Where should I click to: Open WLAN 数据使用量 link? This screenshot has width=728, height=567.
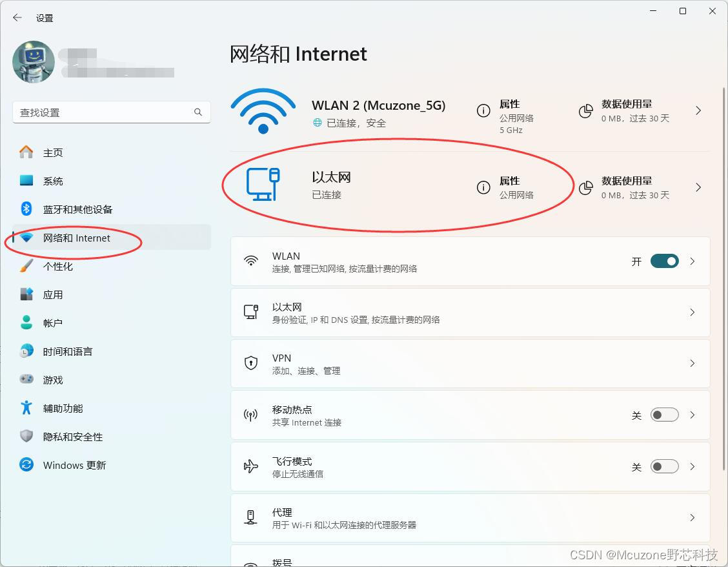[x=635, y=110]
